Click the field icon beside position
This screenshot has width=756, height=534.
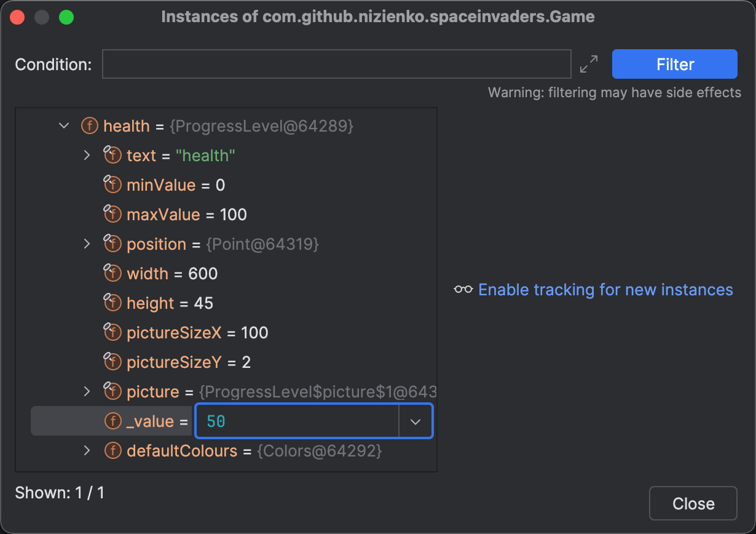(x=112, y=244)
